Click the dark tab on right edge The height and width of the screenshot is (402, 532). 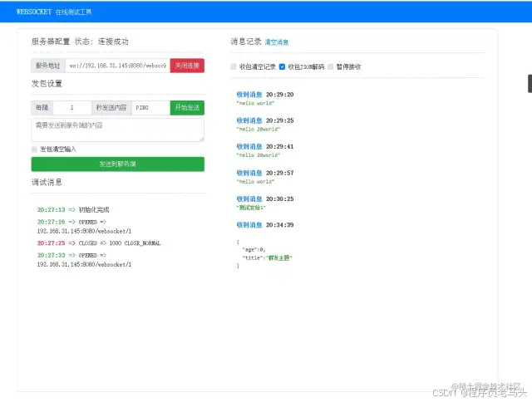click(529, 82)
